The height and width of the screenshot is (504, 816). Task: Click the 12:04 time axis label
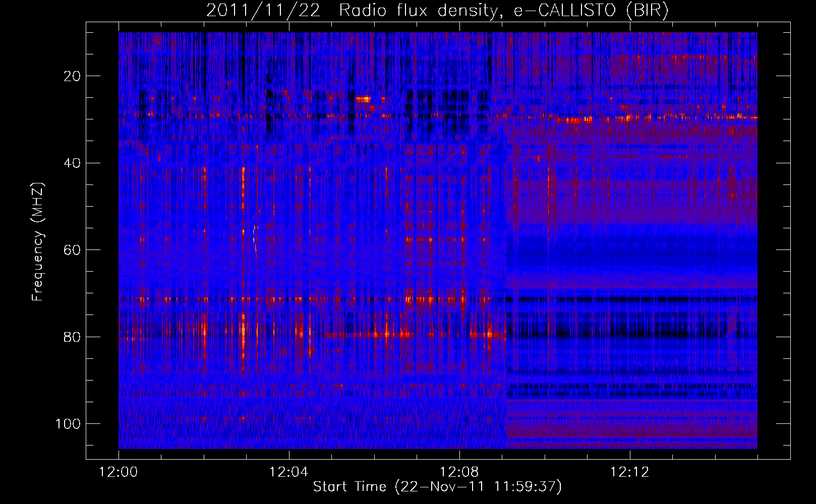[289, 472]
